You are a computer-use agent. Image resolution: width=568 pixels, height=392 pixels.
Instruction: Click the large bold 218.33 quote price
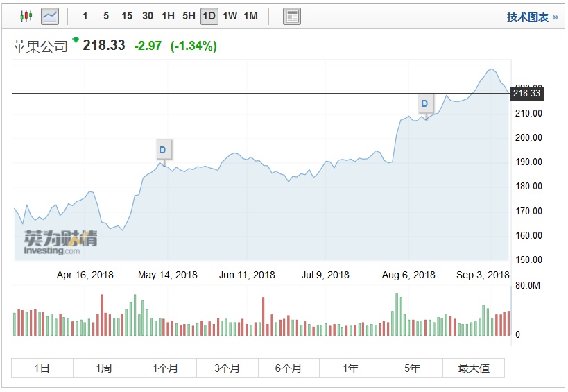104,45
